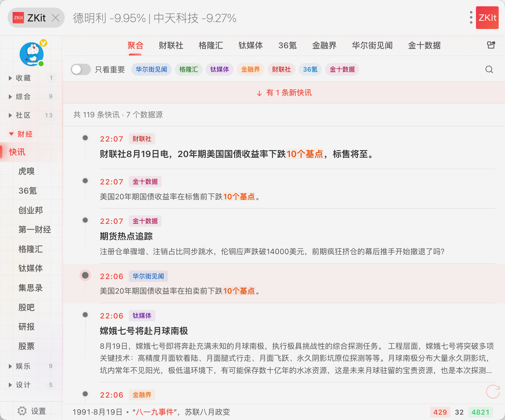The image size is (505, 420).
Task: Expand the 收藏 sidebar group
Action: click(31, 78)
